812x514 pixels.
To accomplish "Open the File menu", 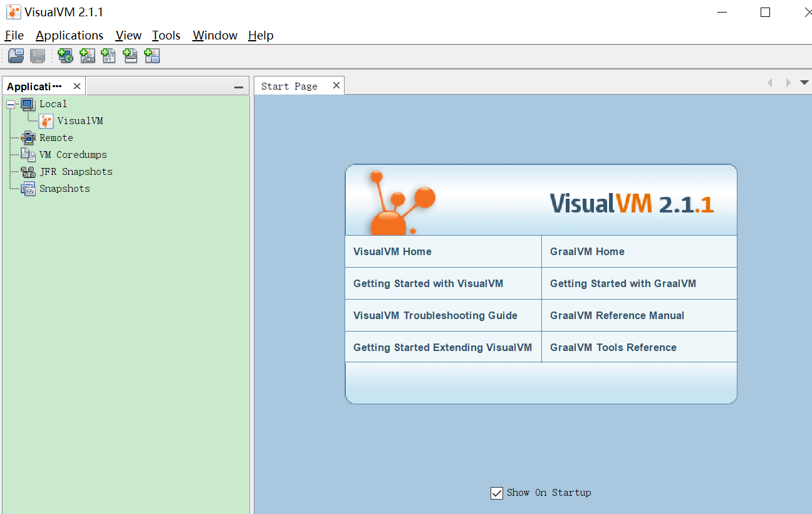I will [14, 35].
